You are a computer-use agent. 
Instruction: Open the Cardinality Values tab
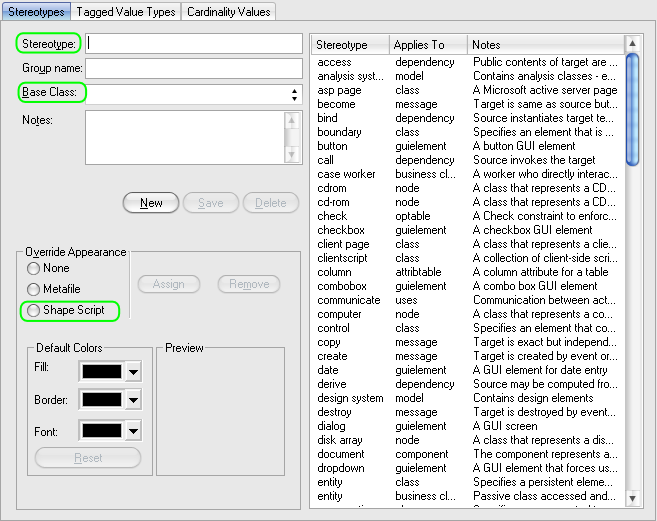pyautogui.click(x=228, y=12)
